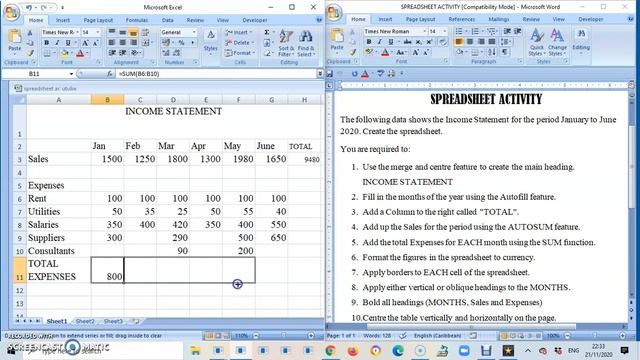The width and height of the screenshot is (640, 360).
Task: Click the Word Office button
Action: tap(334, 12)
